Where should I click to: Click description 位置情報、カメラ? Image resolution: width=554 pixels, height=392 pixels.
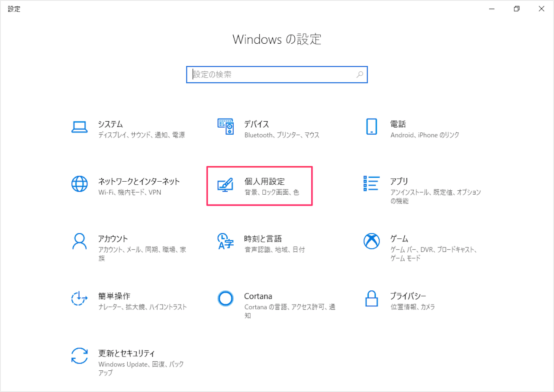(x=412, y=307)
